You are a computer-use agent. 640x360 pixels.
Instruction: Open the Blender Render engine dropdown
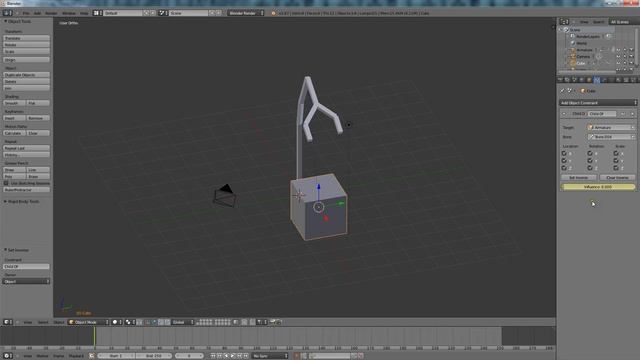coord(246,13)
